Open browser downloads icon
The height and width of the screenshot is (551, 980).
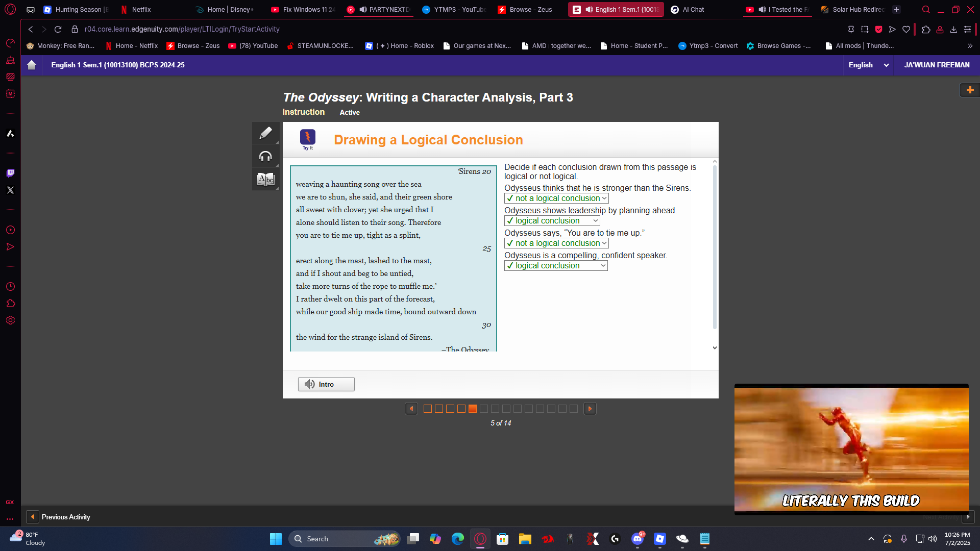click(x=953, y=30)
